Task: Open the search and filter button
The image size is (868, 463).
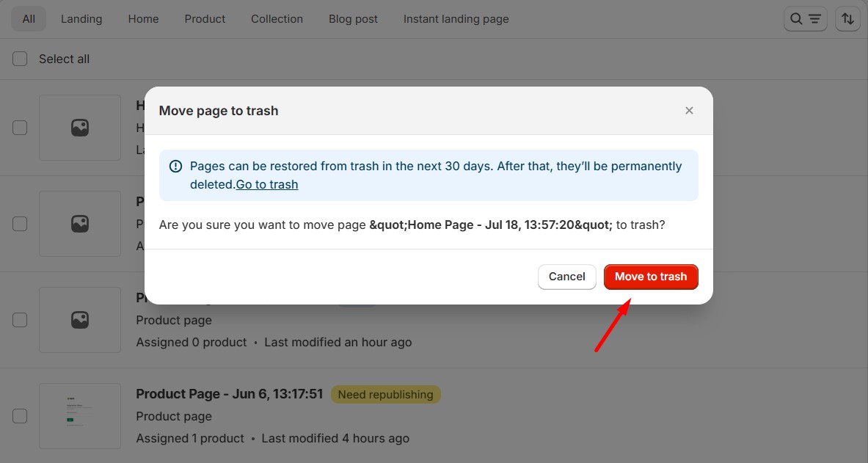Action: click(x=805, y=19)
